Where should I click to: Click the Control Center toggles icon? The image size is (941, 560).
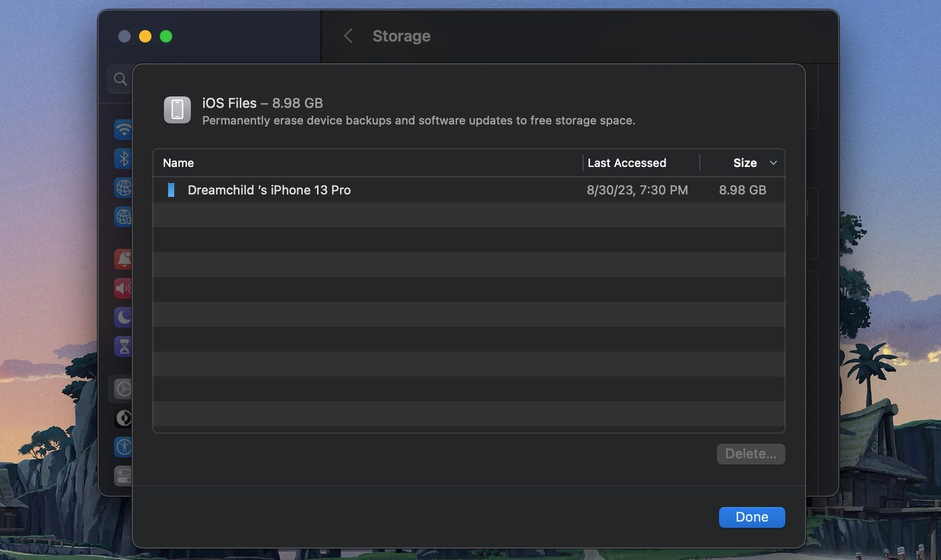coord(123,475)
